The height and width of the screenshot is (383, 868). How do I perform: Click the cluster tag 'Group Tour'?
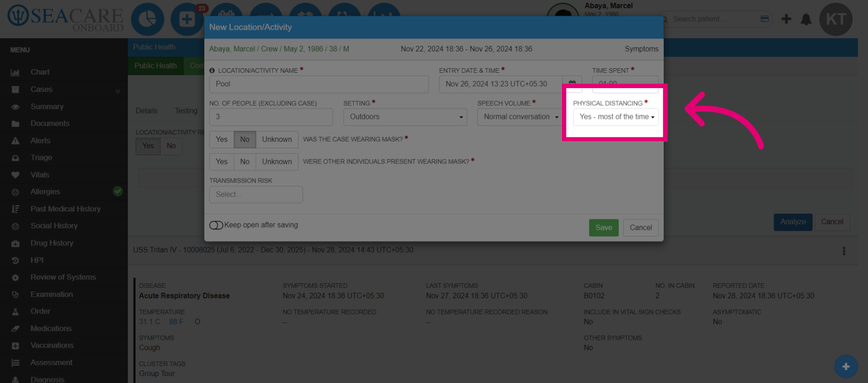157,374
